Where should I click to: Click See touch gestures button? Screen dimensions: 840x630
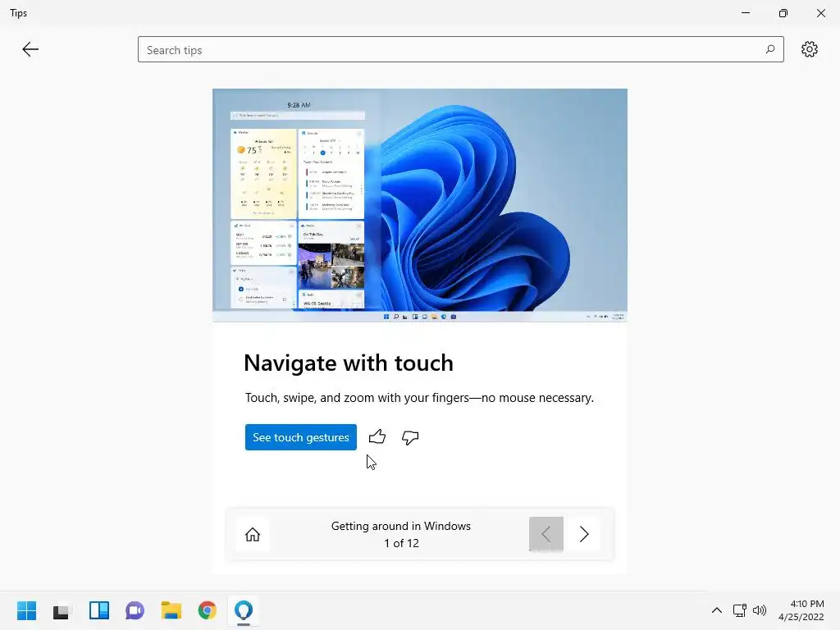pos(300,437)
